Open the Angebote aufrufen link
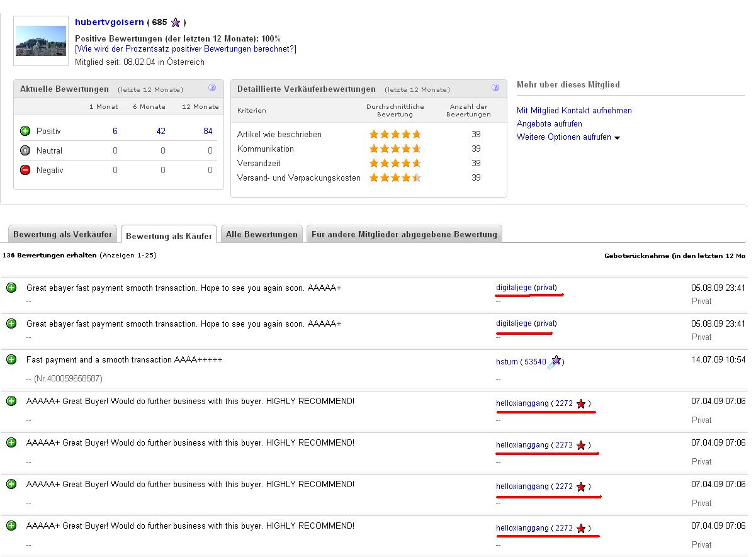This screenshot has width=756, height=557. [549, 123]
